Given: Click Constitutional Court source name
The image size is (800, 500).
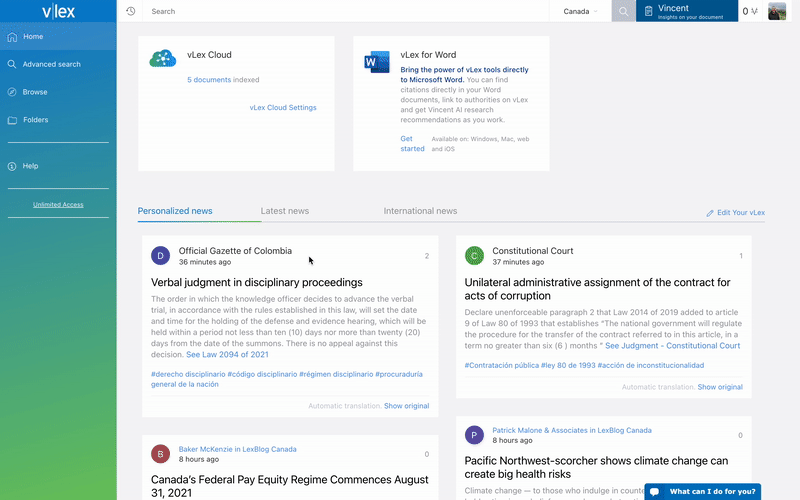Looking at the screenshot, I should point(533,251).
